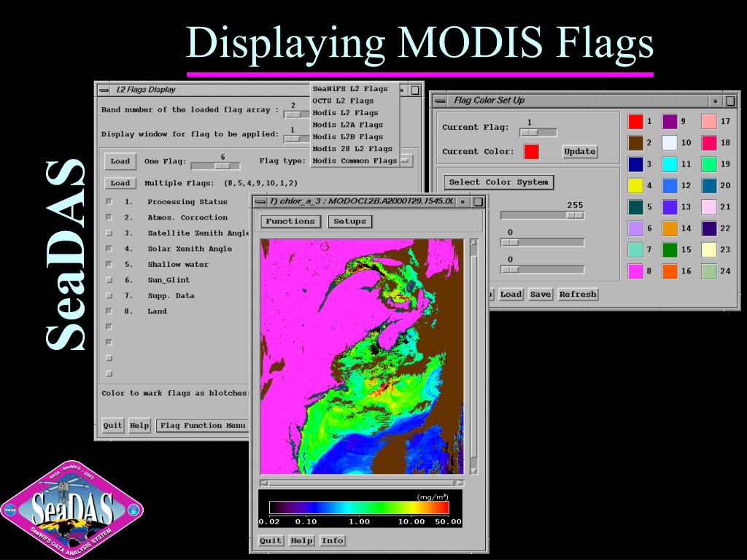
Task: Click the Multiple Flags list (8,5,4,9,10,1,2)
Action: 260,183
